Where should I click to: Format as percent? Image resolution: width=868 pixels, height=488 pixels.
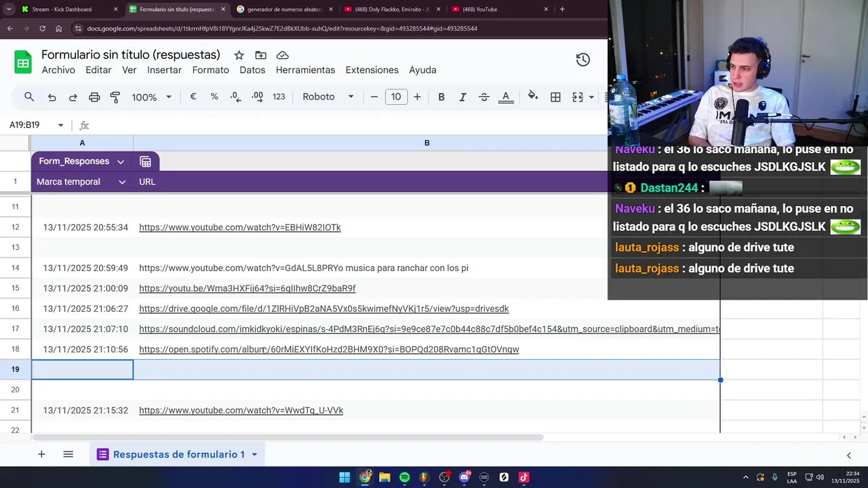pyautogui.click(x=214, y=97)
